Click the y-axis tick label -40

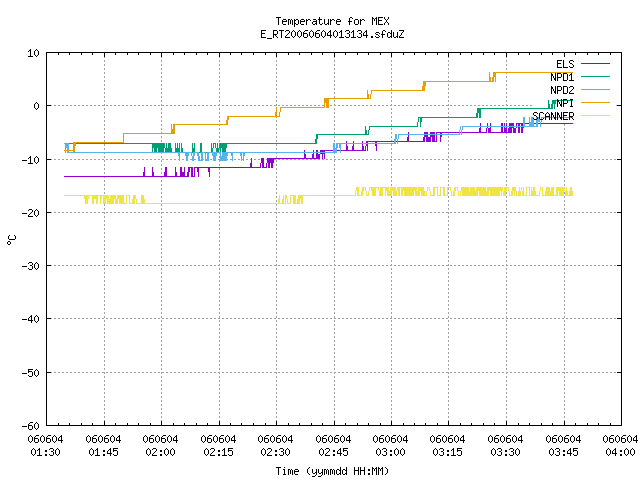coord(31,319)
